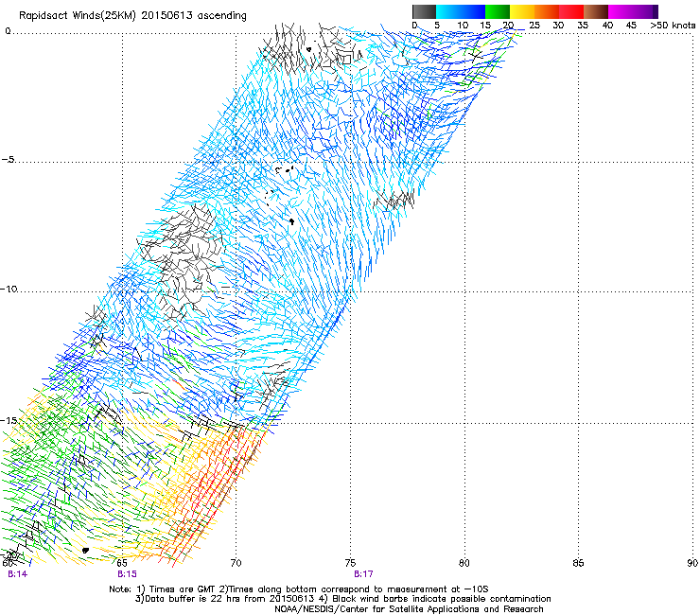Screen dimensions: 700x615
Task: Click the time label 'B:17'
Action: pos(363,574)
